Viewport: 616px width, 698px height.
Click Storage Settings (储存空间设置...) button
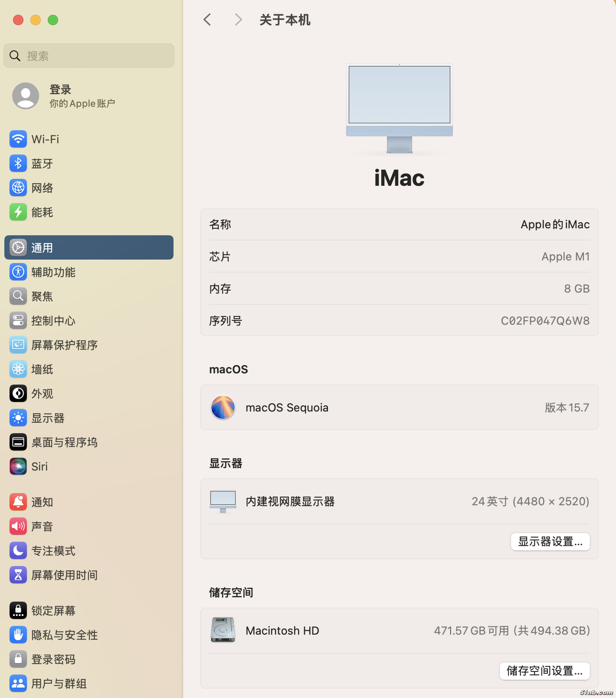click(x=544, y=671)
